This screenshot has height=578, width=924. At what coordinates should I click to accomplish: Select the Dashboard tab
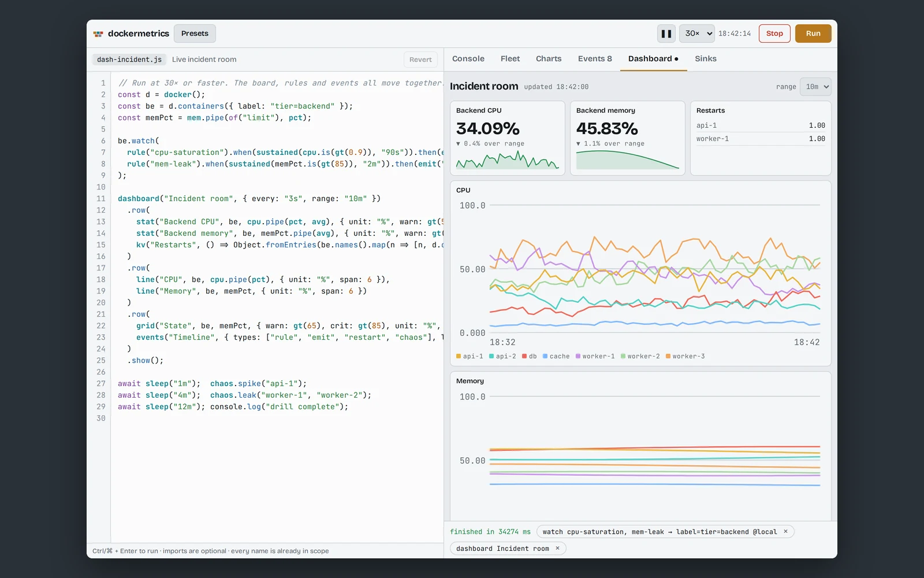click(x=653, y=59)
